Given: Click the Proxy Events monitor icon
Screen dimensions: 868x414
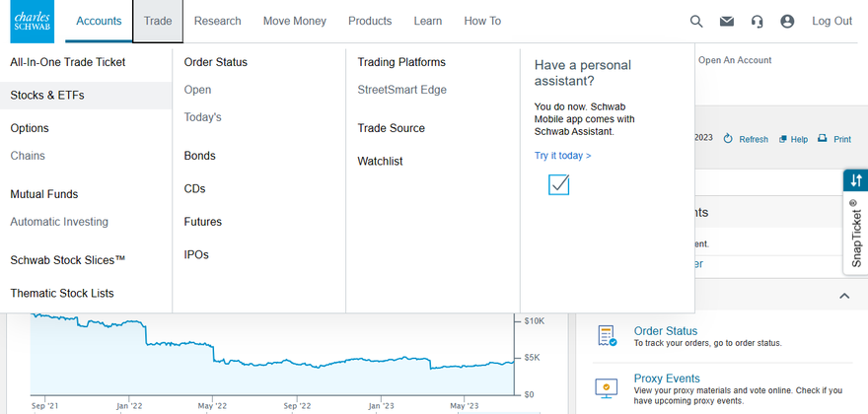Looking at the screenshot, I should [x=606, y=387].
